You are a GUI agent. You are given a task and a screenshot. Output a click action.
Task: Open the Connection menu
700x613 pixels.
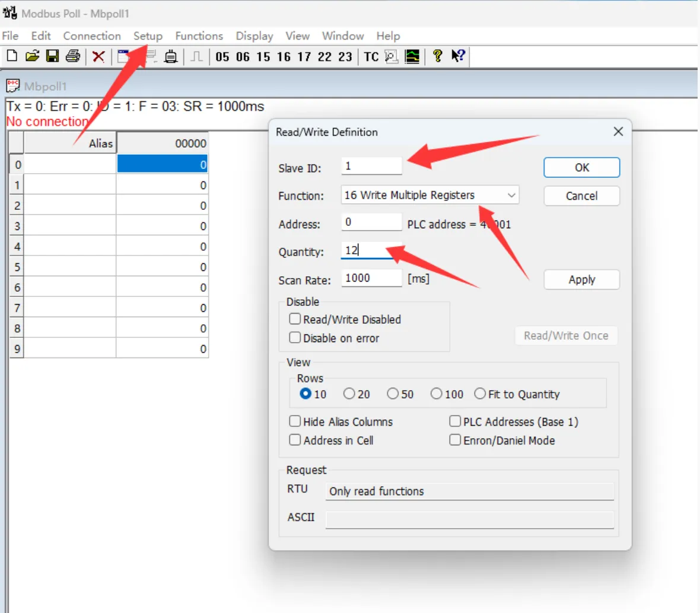[x=91, y=36]
